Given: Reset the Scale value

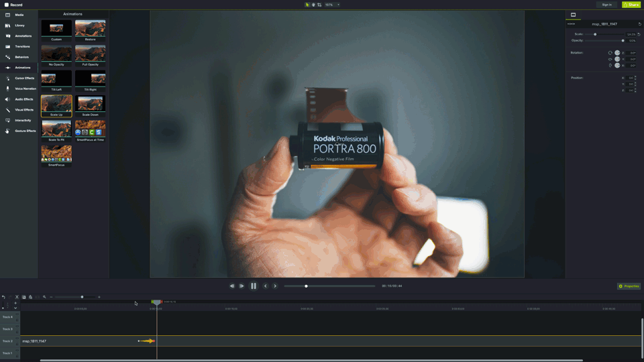Looking at the screenshot, I should point(639,34).
